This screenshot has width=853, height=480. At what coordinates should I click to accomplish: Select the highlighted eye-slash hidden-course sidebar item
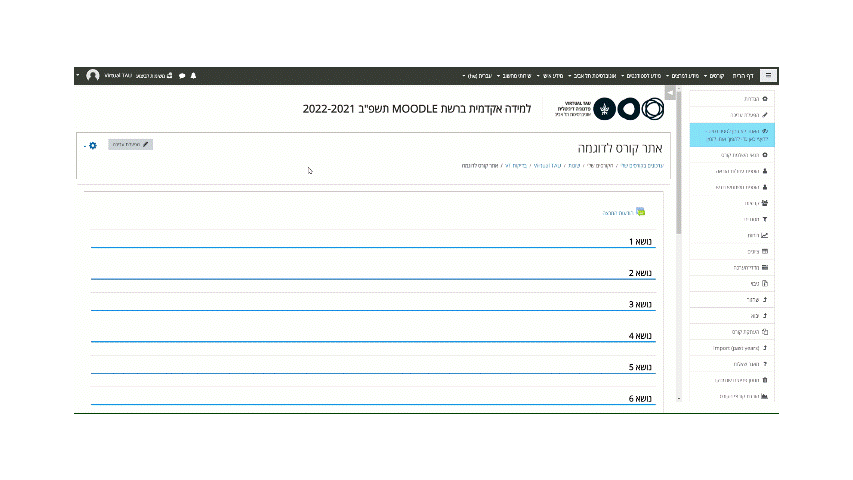(732, 135)
